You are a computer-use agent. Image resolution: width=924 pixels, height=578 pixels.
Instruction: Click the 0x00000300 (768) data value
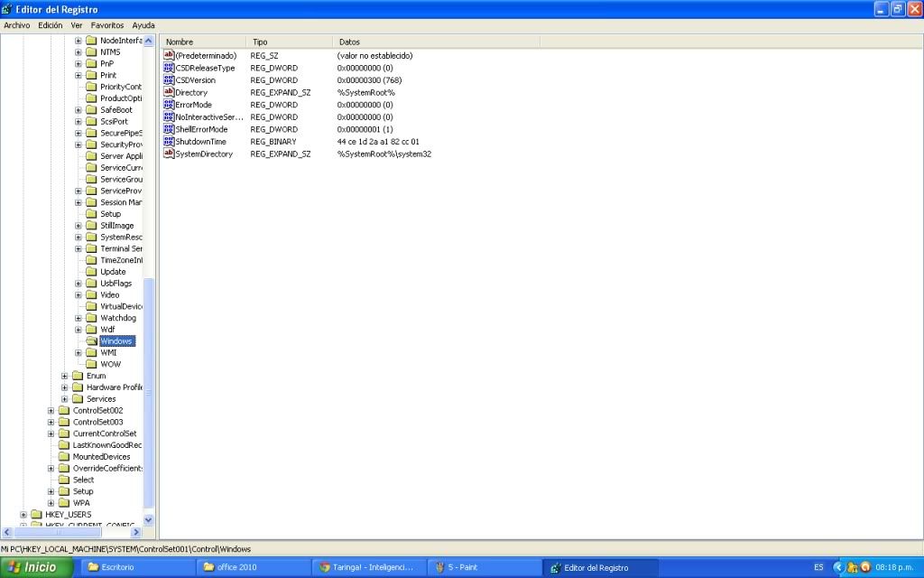pyautogui.click(x=369, y=80)
